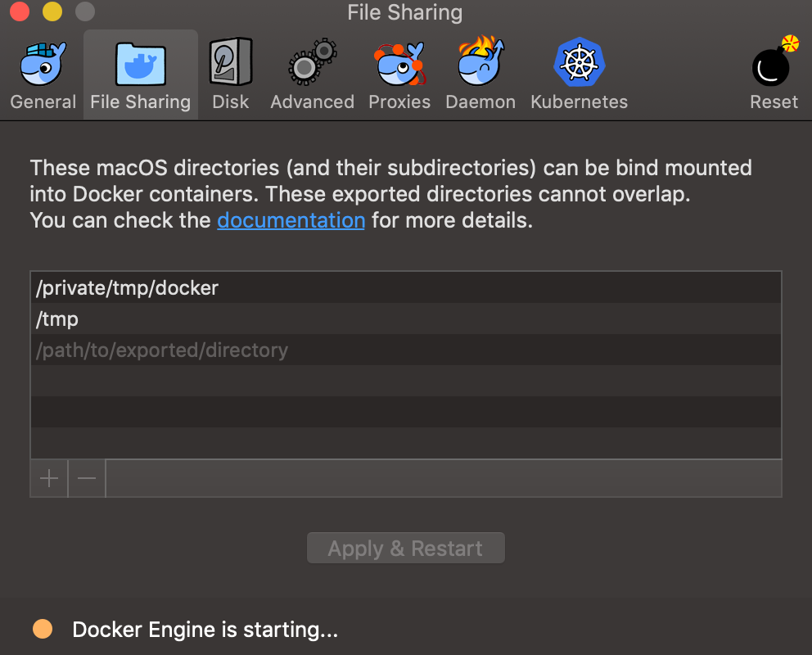
Task: Open the Daemon flaming whale tab
Action: tap(480, 74)
